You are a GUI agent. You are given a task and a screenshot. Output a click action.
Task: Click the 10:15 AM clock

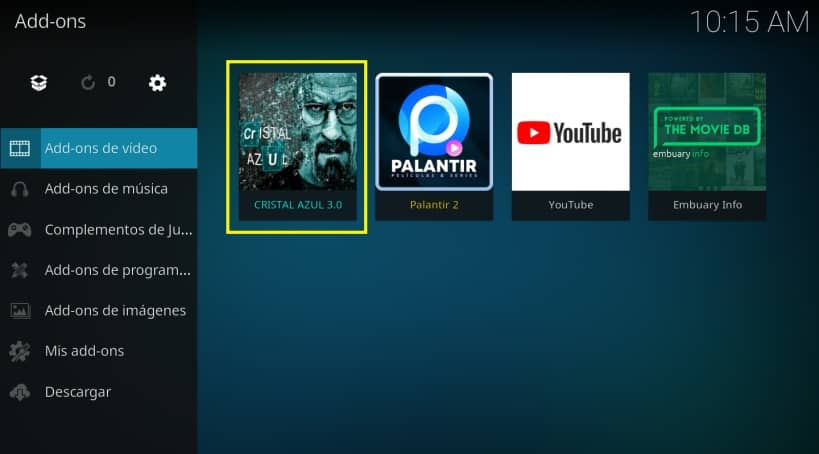point(750,22)
